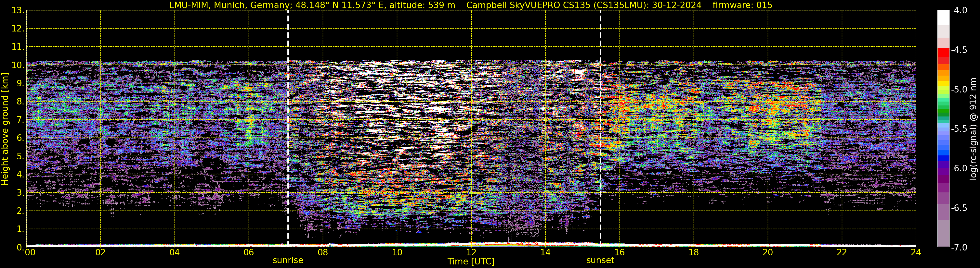Image resolution: width=980 pixels, height=268 pixels.
Task: Click the sunrise label below the axis
Action: pos(288,261)
